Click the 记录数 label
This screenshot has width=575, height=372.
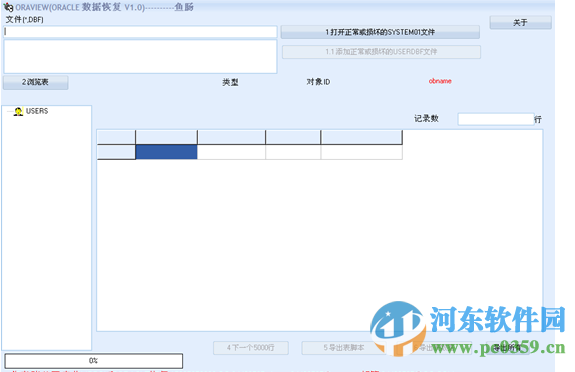click(x=426, y=118)
